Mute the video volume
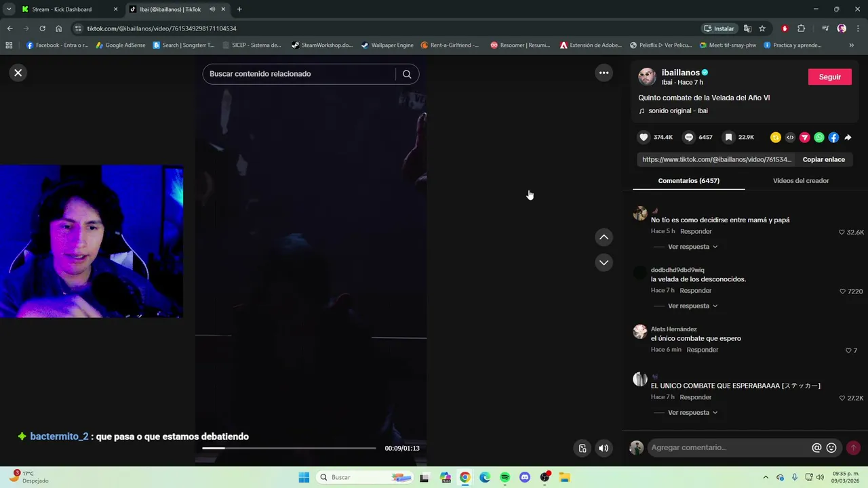This screenshot has height=488, width=868. [x=604, y=448]
